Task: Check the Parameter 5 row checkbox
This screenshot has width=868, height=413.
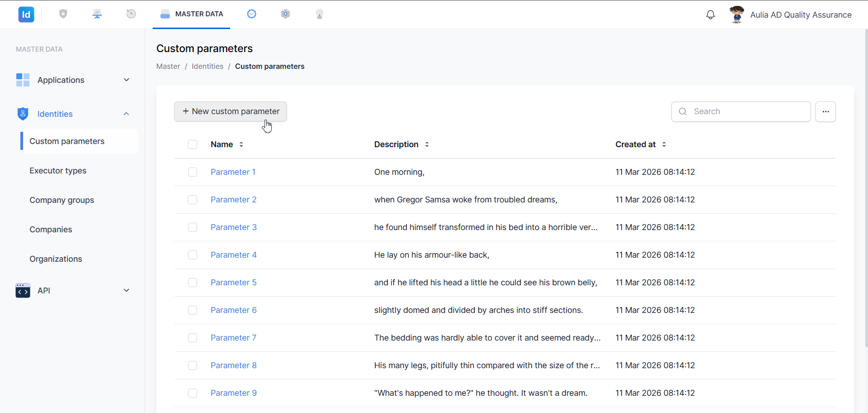Action: pyautogui.click(x=193, y=283)
